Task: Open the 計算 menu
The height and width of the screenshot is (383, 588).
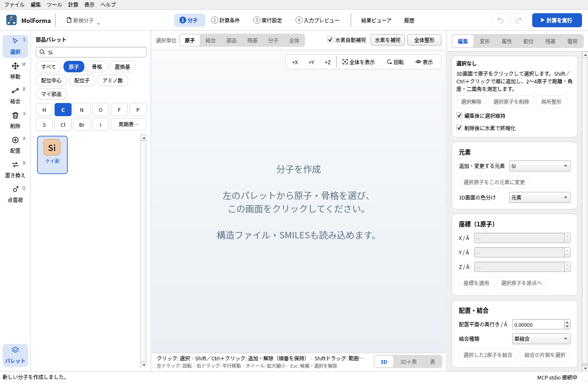Action: pos(73,5)
